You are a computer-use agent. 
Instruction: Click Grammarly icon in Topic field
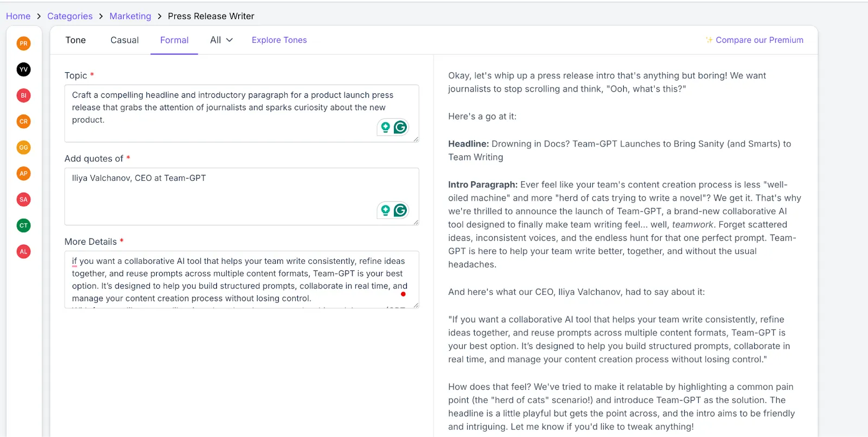pos(400,127)
